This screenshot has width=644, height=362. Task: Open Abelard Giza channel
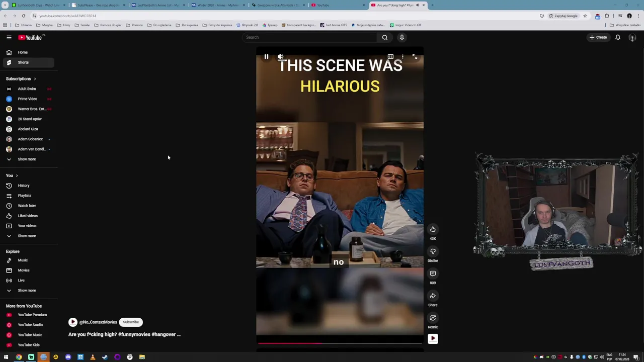point(28,129)
